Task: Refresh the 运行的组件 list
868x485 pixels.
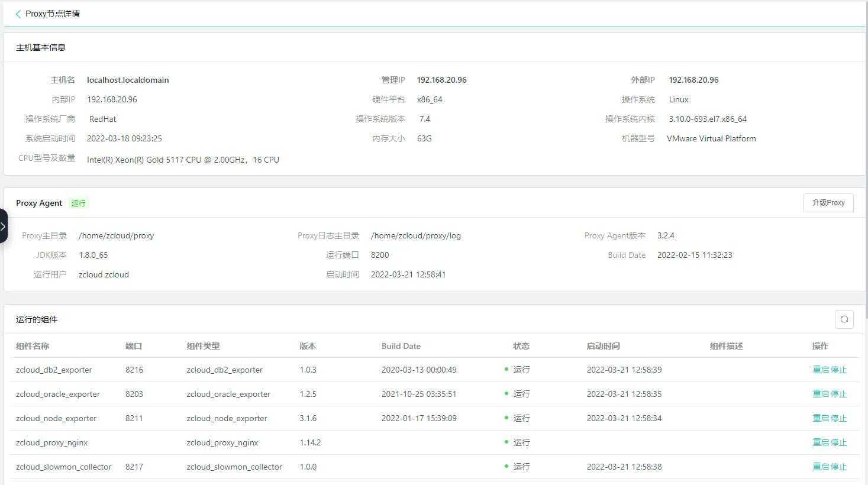Action: pos(844,319)
